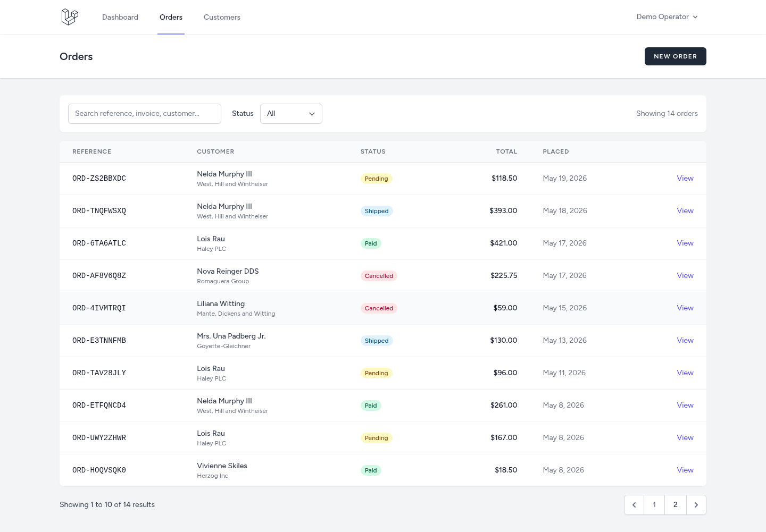Click the Customer column header
The image size is (766, 532).
(215, 151)
